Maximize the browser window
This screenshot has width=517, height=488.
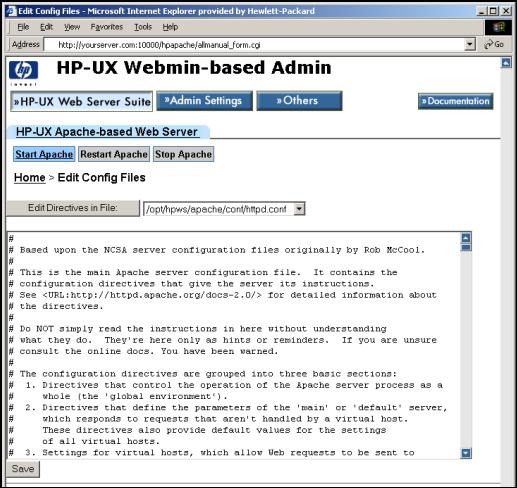pyautogui.click(x=492, y=11)
